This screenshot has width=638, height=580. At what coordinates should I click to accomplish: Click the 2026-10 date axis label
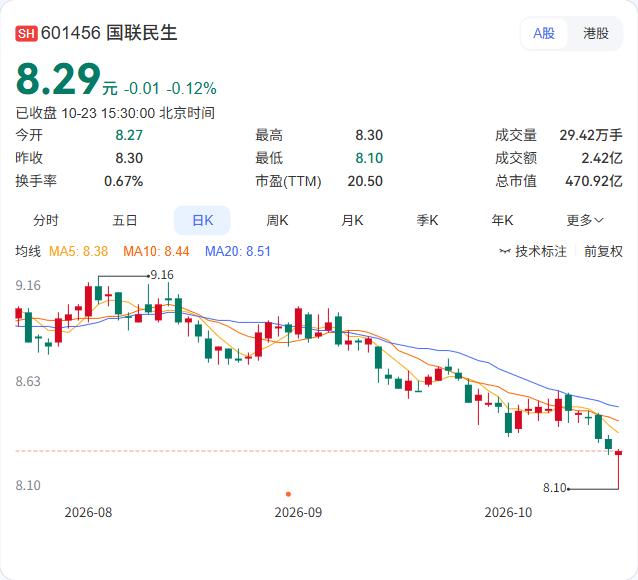pos(508,512)
